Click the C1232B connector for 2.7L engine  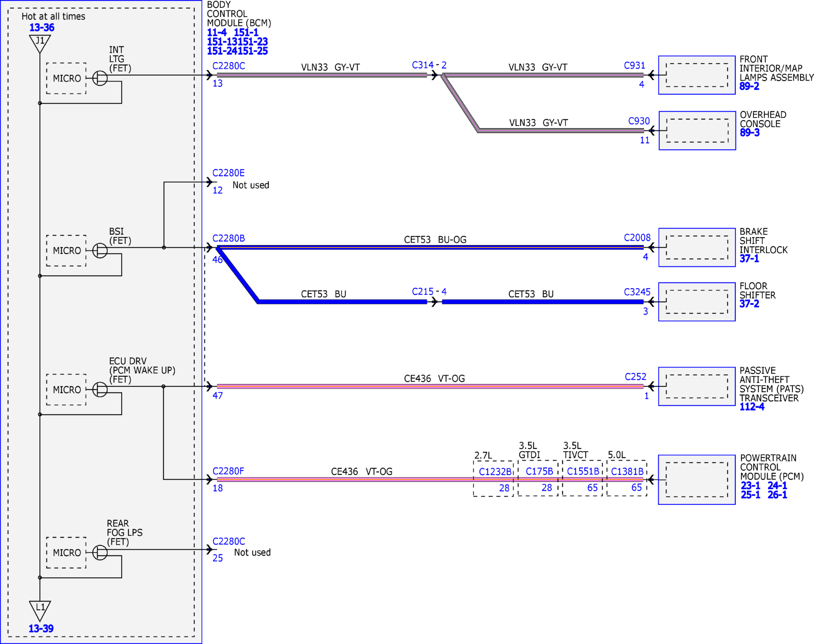(495, 472)
